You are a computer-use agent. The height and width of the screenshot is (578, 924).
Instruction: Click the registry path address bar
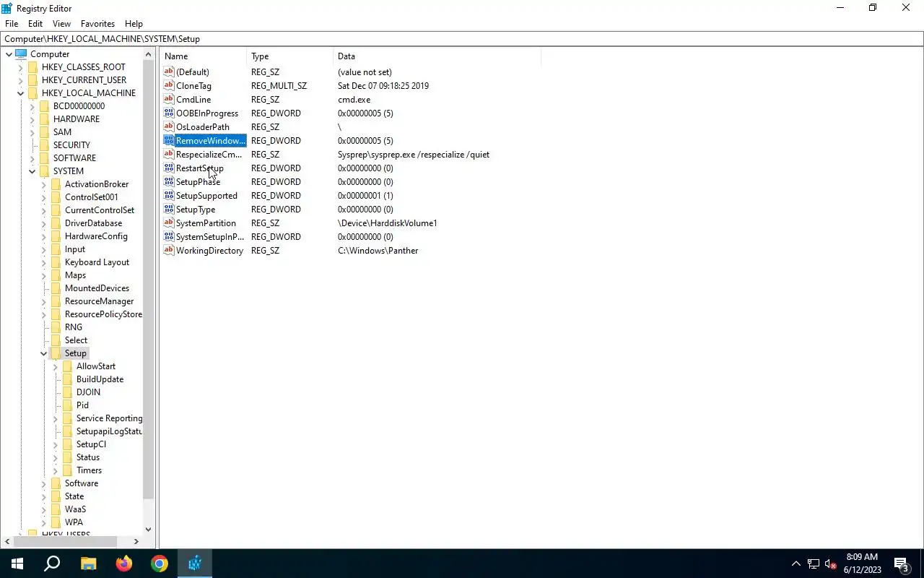point(462,39)
